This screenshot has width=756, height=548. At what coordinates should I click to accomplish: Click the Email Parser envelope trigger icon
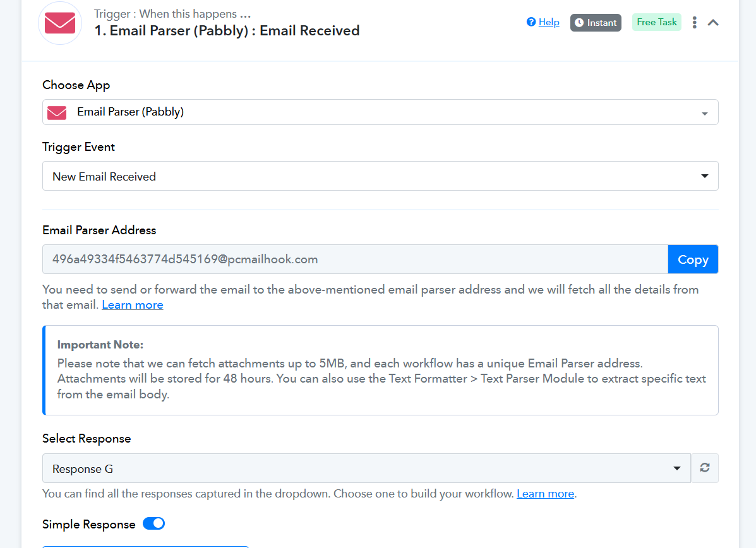click(x=60, y=23)
